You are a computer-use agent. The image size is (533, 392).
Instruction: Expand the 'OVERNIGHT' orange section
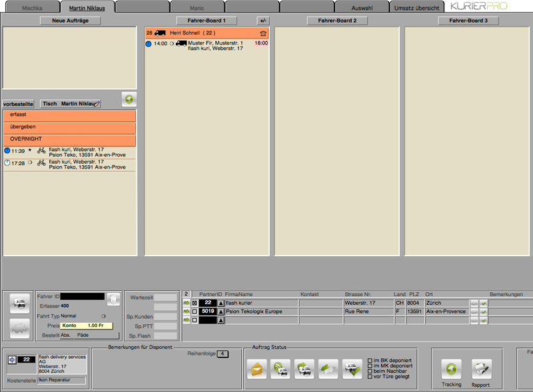pyautogui.click(x=70, y=140)
